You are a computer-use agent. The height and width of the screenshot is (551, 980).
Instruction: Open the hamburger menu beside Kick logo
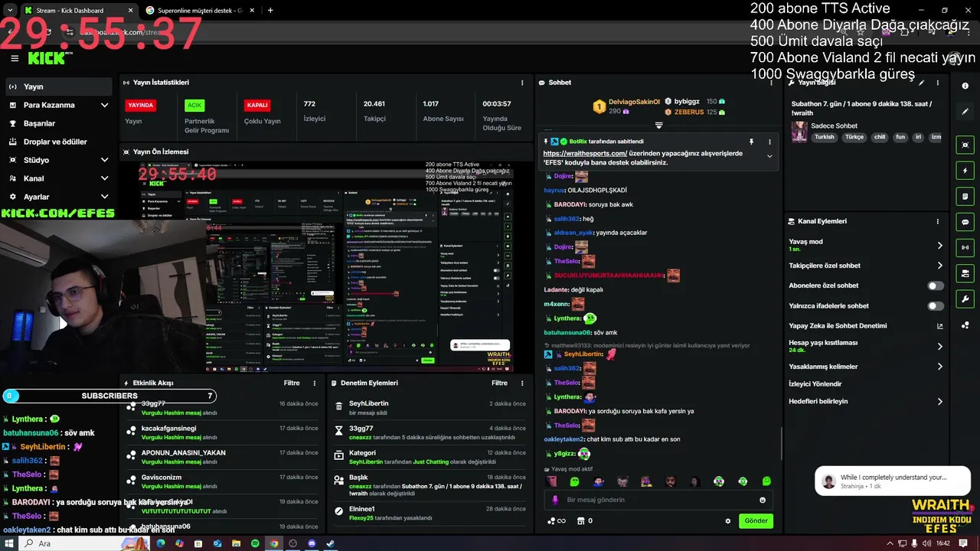[x=14, y=58]
